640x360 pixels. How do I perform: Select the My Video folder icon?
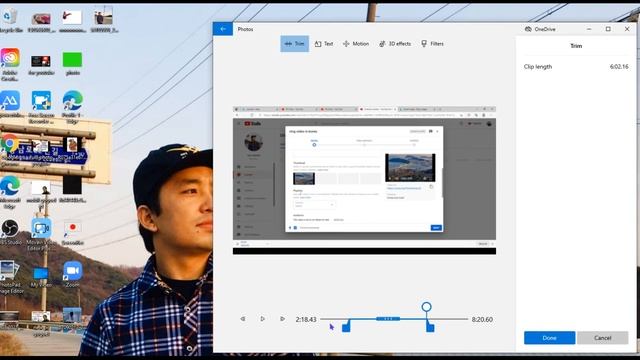pyautogui.click(x=41, y=277)
